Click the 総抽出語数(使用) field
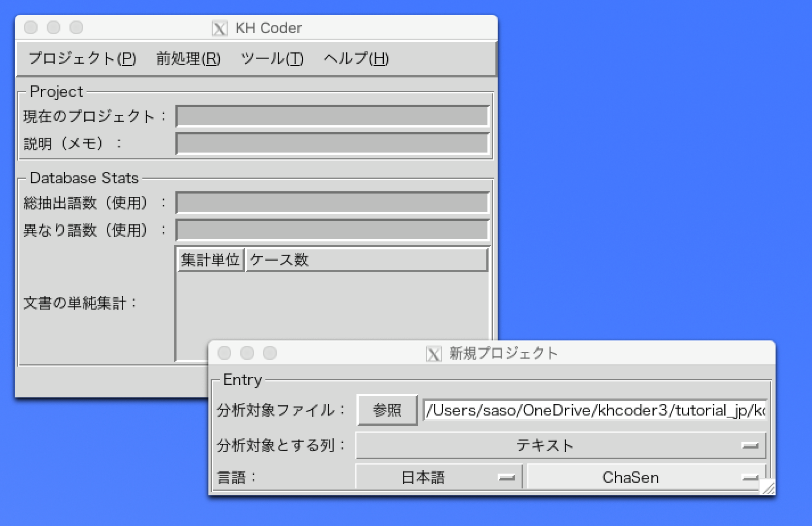Image resolution: width=812 pixels, height=526 pixels. 333,203
